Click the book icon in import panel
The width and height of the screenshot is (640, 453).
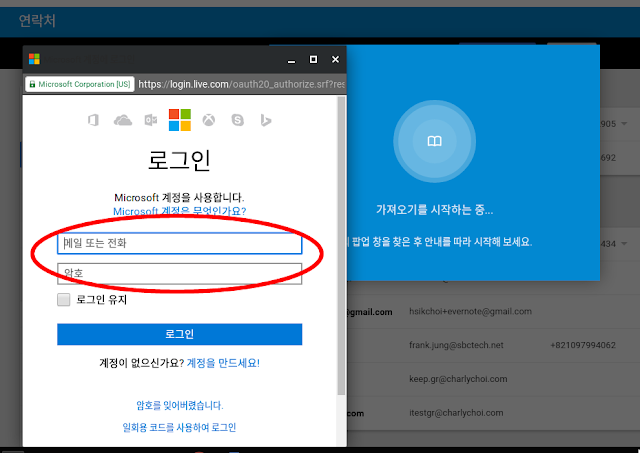pyautogui.click(x=434, y=141)
